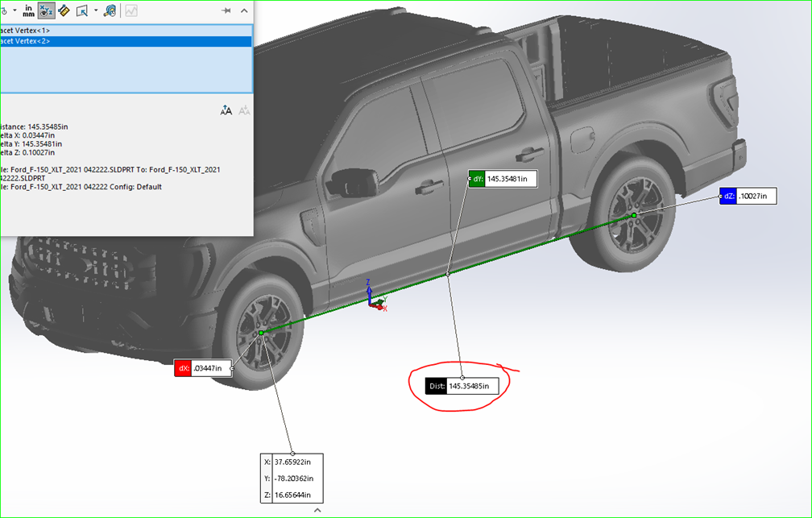
Task: Click the Measurement History icon
Action: 110,10
